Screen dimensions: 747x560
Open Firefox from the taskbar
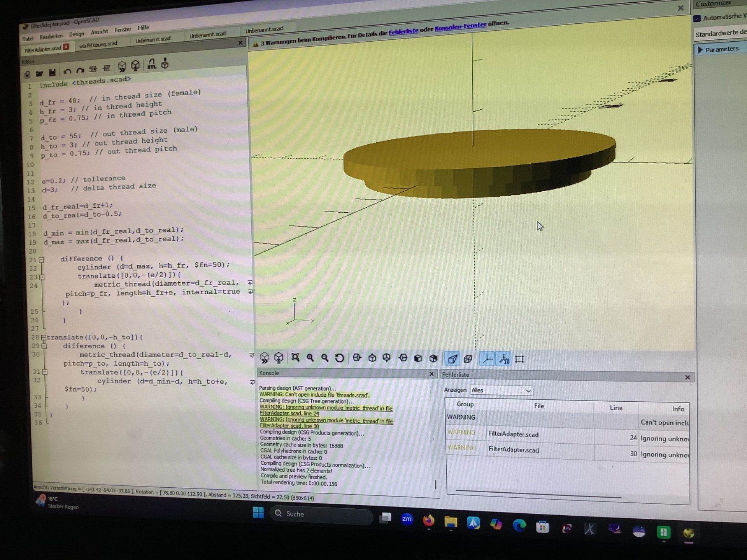click(x=428, y=521)
